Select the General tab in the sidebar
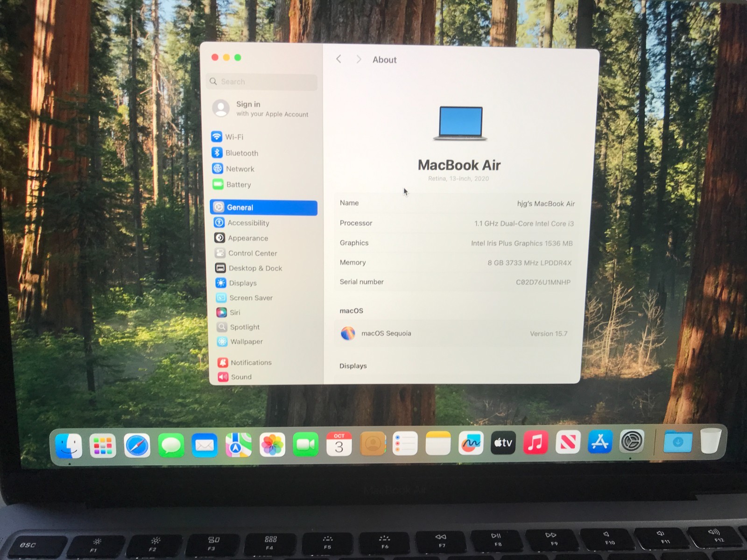Viewport: 747px width, 560px height. click(x=241, y=207)
